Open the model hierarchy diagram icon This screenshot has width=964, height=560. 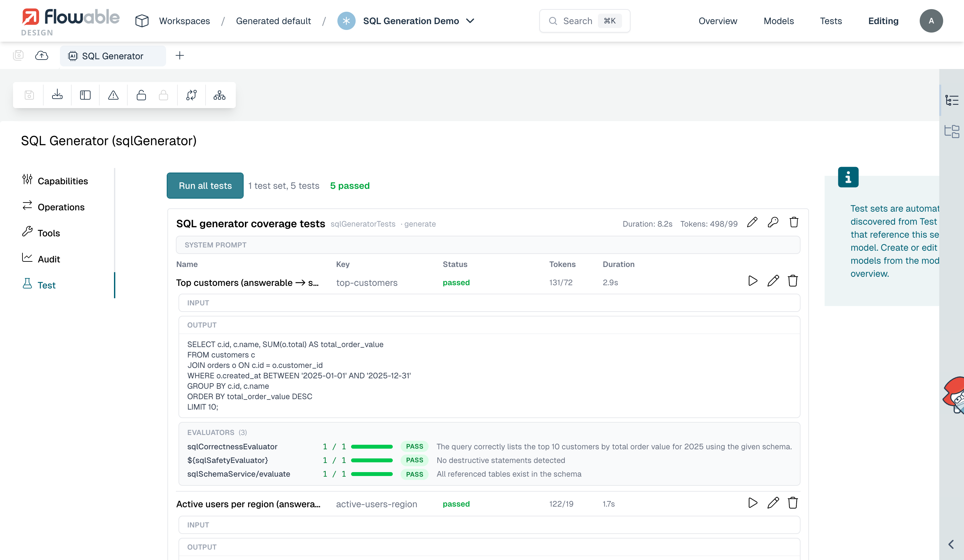click(220, 95)
